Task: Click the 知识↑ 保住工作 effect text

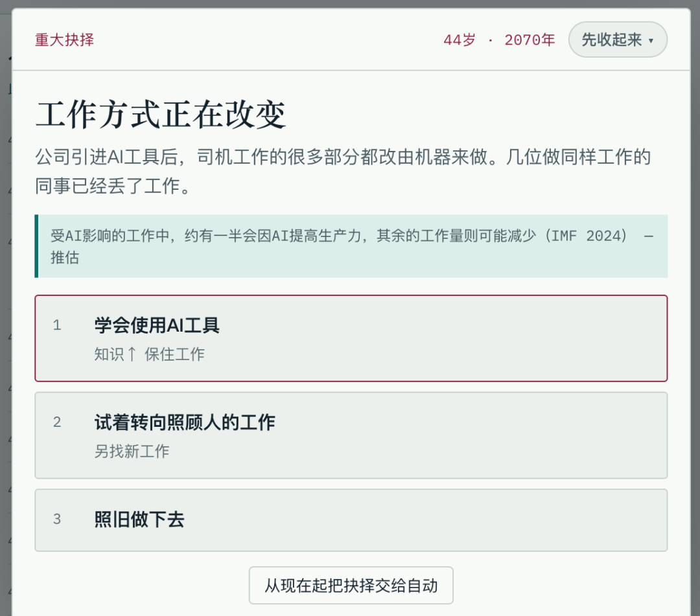Action: pyautogui.click(x=149, y=354)
